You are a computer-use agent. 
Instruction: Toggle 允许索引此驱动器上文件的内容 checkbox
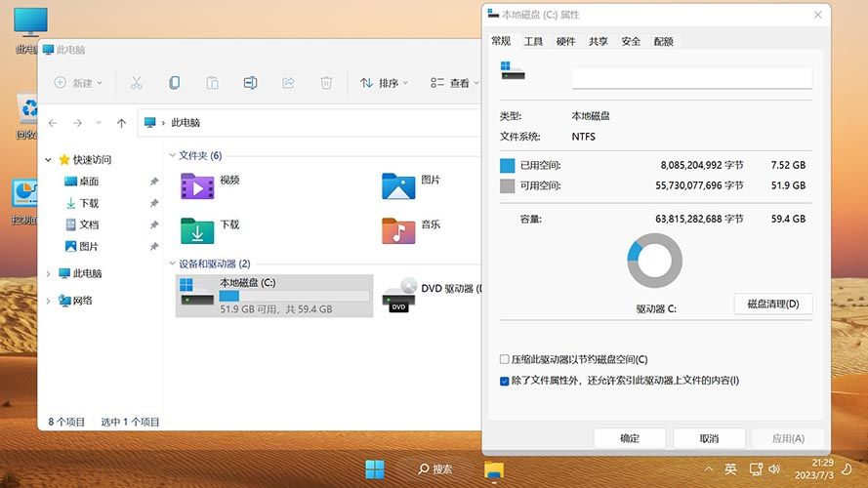tap(505, 381)
